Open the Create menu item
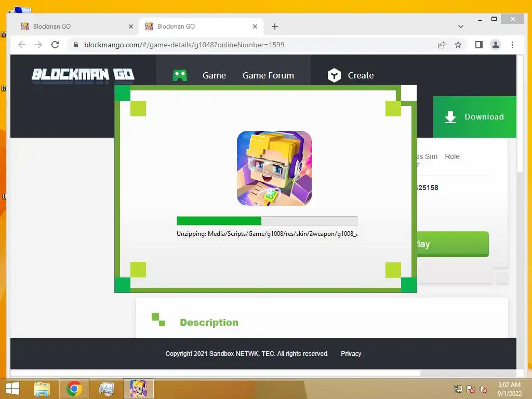Image resolution: width=532 pixels, height=399 pixels. point(361,75)
